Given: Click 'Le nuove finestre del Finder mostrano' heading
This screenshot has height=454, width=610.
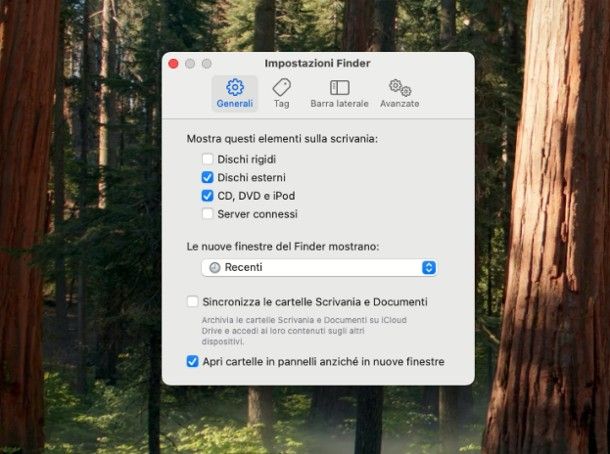Looking at the screenshot, I should point(283,247).
